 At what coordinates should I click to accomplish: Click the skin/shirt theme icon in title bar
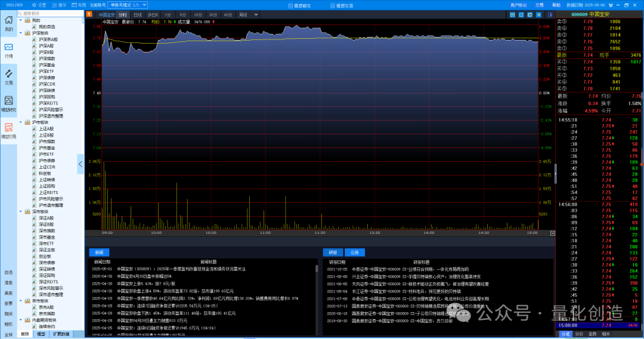[611, 5]
